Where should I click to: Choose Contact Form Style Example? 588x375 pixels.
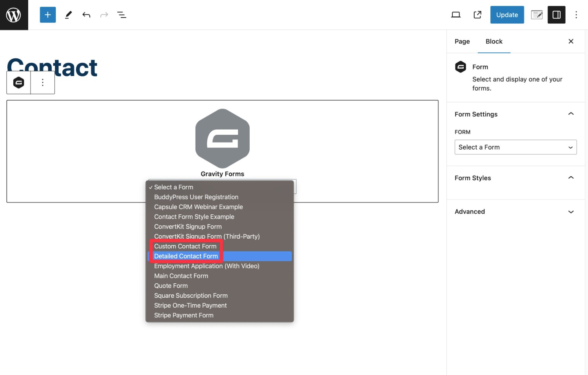220,217
